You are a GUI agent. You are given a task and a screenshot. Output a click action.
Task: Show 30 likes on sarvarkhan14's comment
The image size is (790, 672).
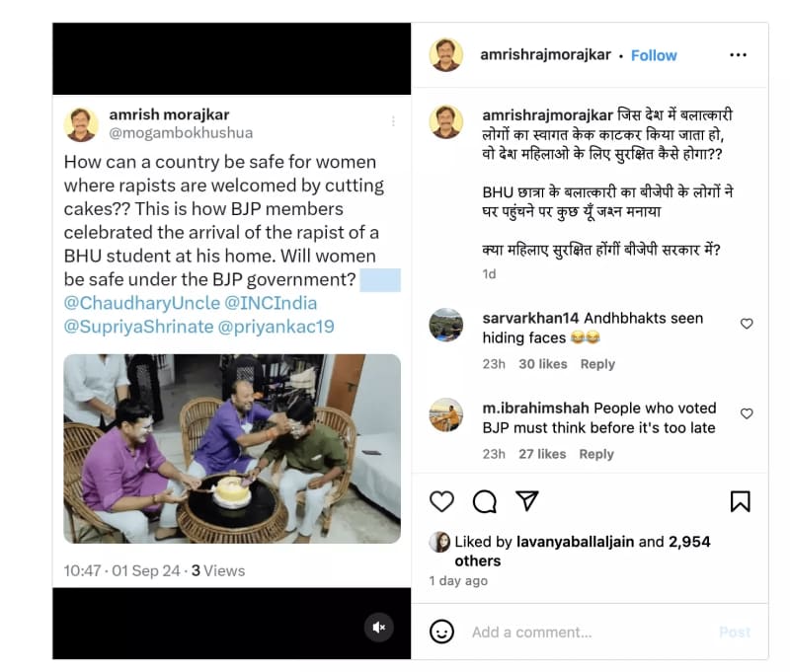[543, 364]
